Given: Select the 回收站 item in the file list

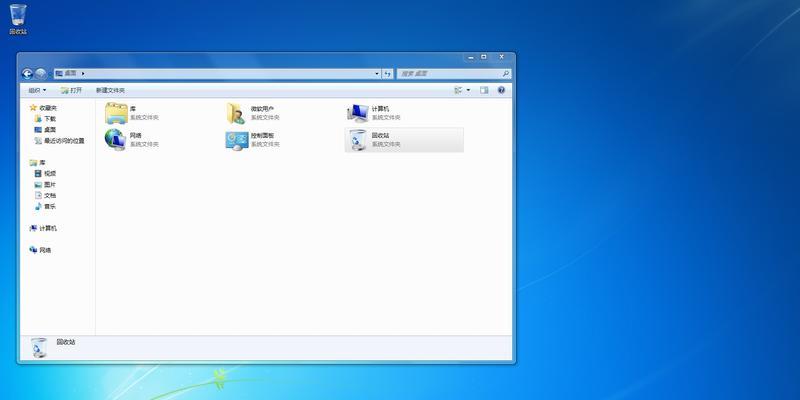Looking at the screenshot, I should point(404,140).
